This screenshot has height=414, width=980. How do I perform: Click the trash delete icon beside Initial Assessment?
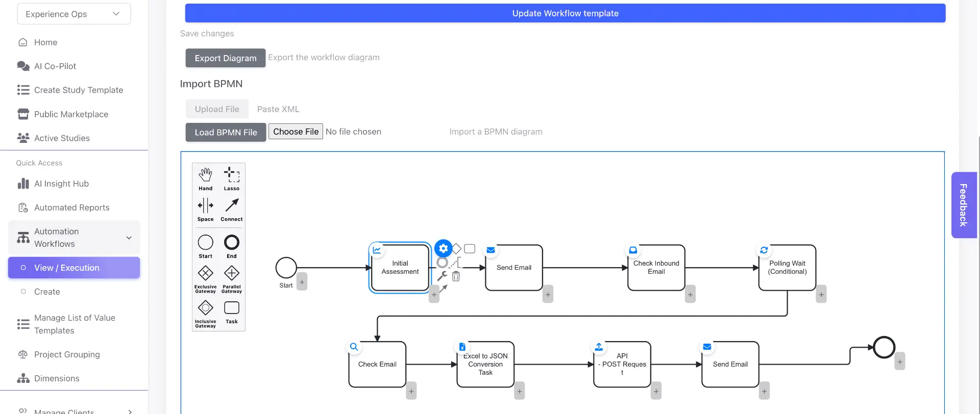tap(456, 276)
